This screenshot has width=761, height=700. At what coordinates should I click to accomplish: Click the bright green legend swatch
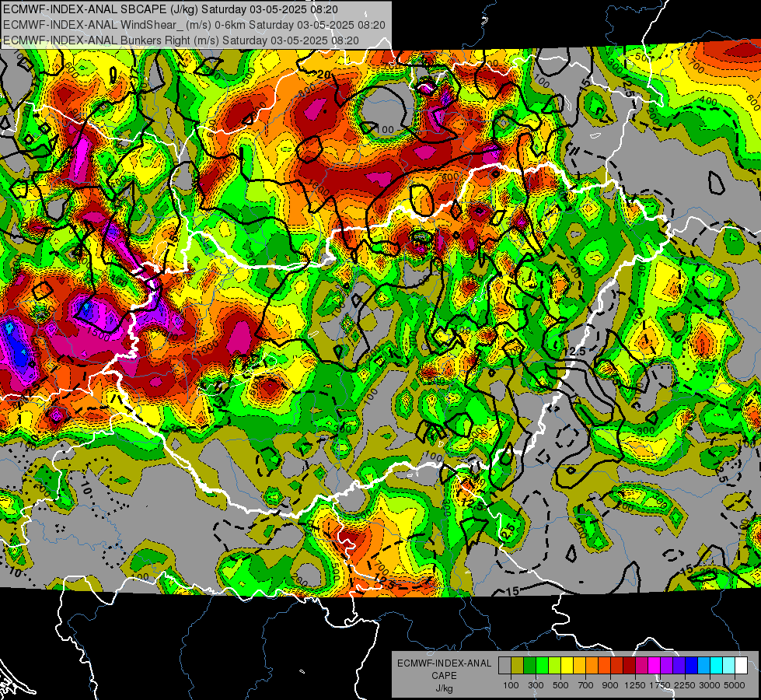pyautogui.click(x=543, y=666)
